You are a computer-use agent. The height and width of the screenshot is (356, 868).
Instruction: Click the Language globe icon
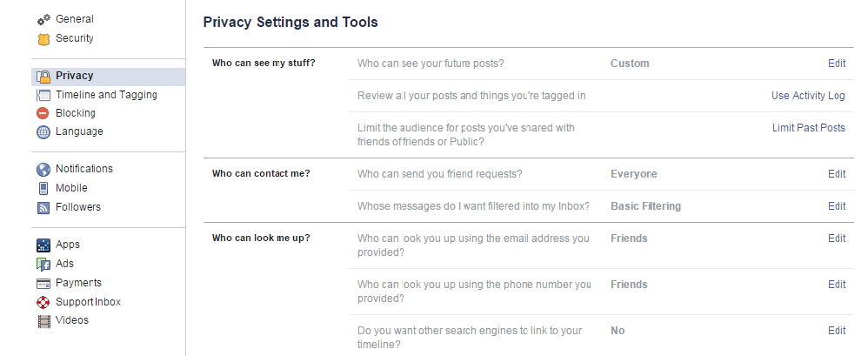pyautogui.click(x=43, y=132)
